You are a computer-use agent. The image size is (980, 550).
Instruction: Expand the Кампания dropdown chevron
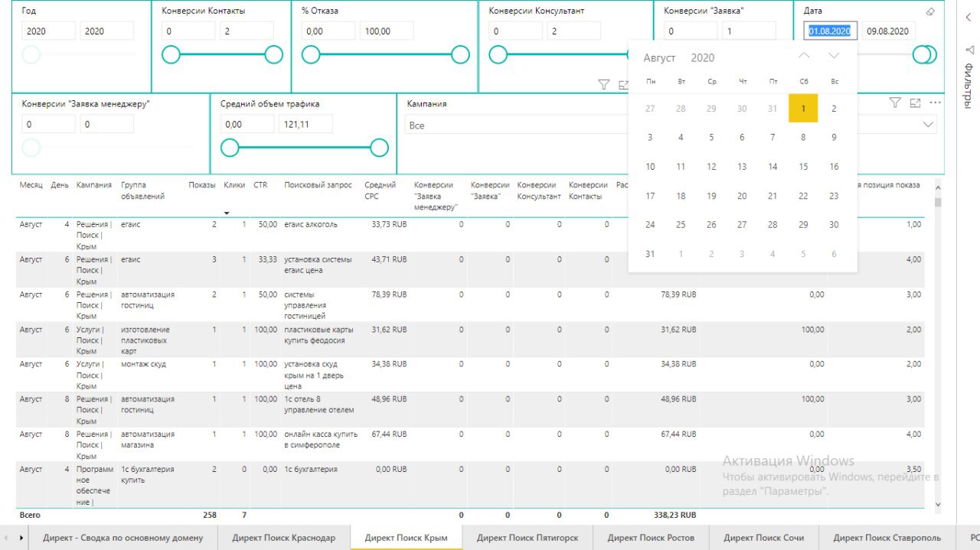click(929, 124)
